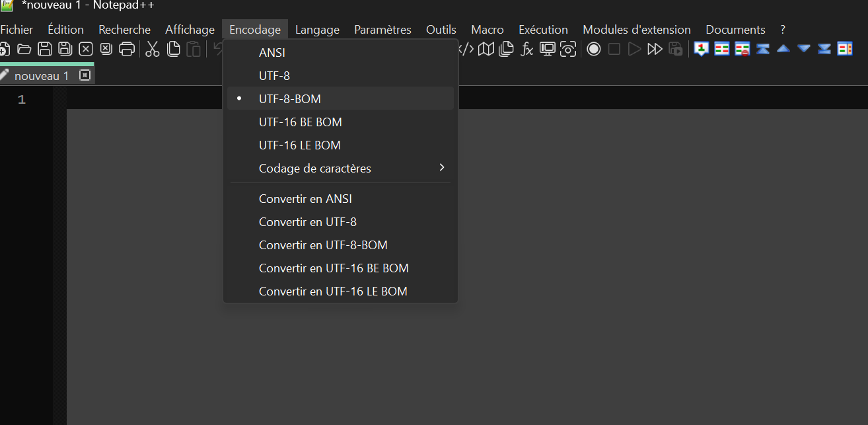868x425 pixels.
Task: Choose Convertir en ANSI
Action: [340, 199]
